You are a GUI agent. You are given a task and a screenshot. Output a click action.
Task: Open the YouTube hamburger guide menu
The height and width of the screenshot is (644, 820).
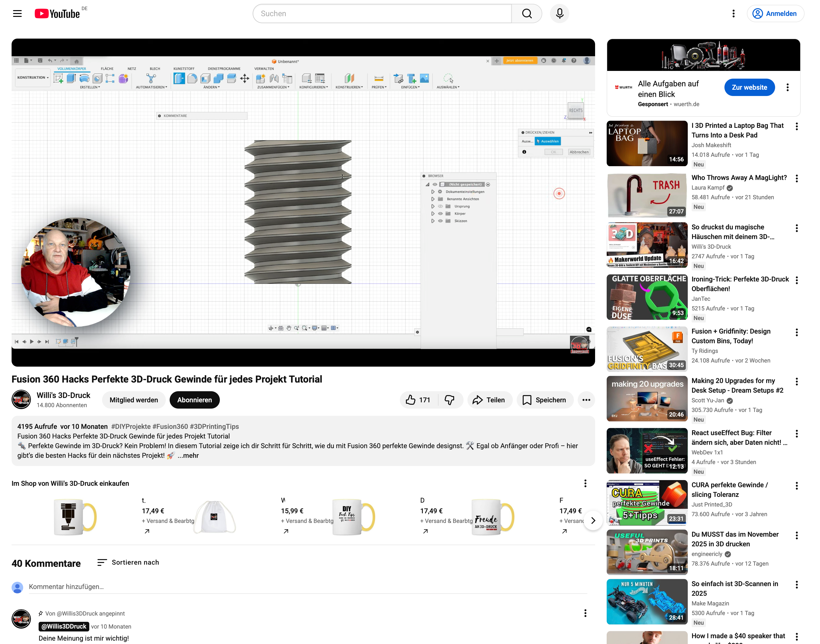point(17,14)
